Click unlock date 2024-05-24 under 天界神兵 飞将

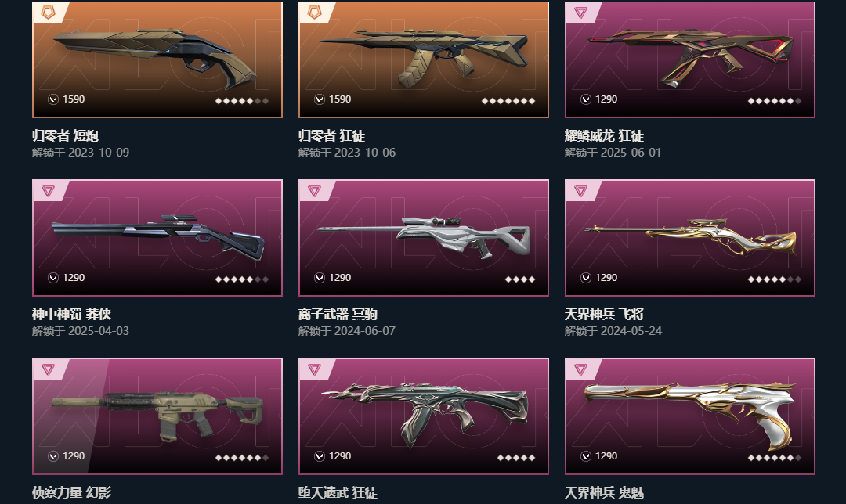click(631, 331)
